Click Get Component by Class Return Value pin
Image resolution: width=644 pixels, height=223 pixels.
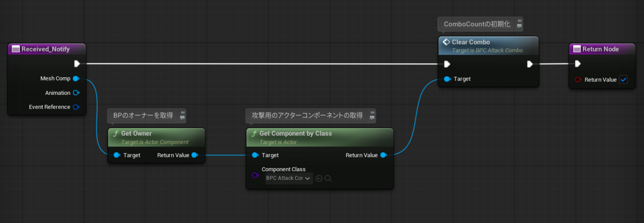(x=383, y=155)
